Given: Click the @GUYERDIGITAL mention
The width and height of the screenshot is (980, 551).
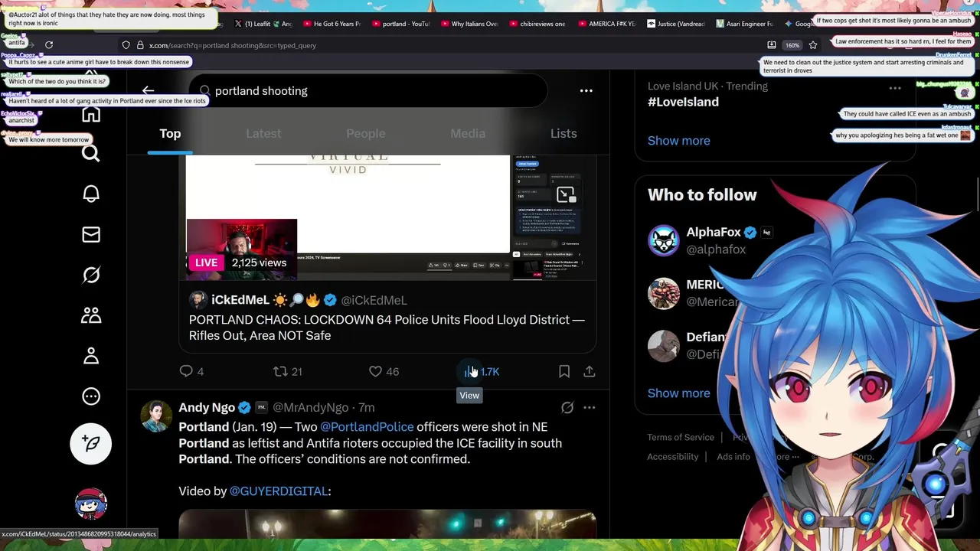Looking at the screenshot, I should (x=279, y=491).
